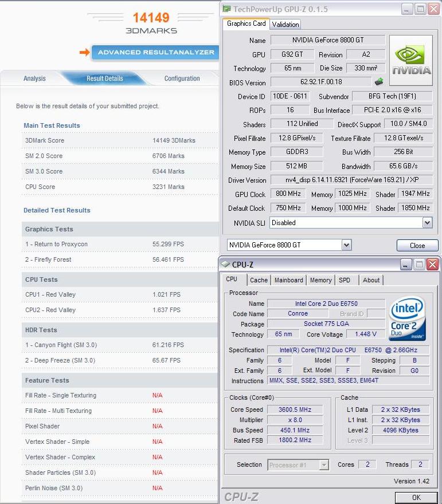Click the Close button in GPU-Z
The height and width of the screenshot is (504, 442).
(417, 246)
